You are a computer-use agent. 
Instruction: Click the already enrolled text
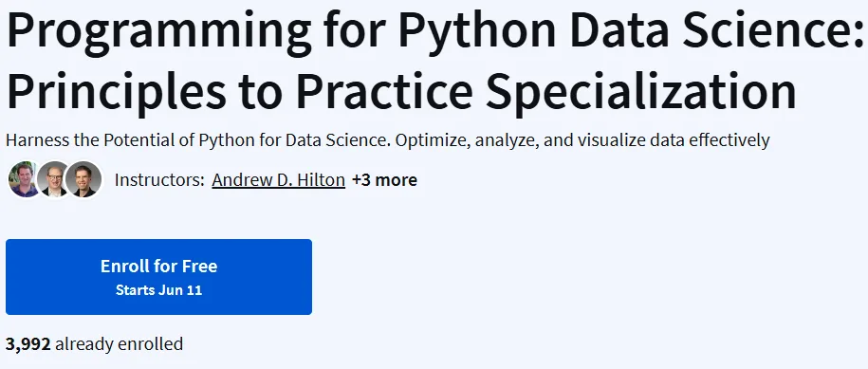(x=119, y=344)
